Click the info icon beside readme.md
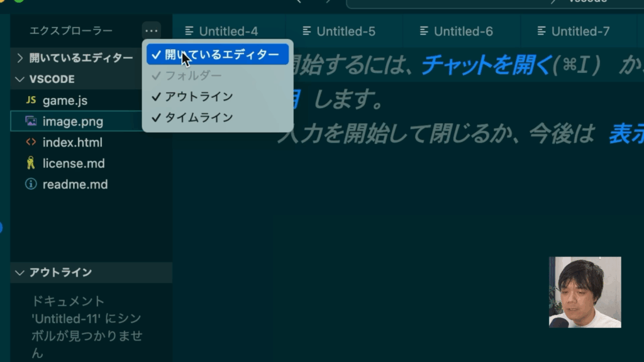Image resolution: width=644 pixels, height=362 pixels. (x=30, y=184)
